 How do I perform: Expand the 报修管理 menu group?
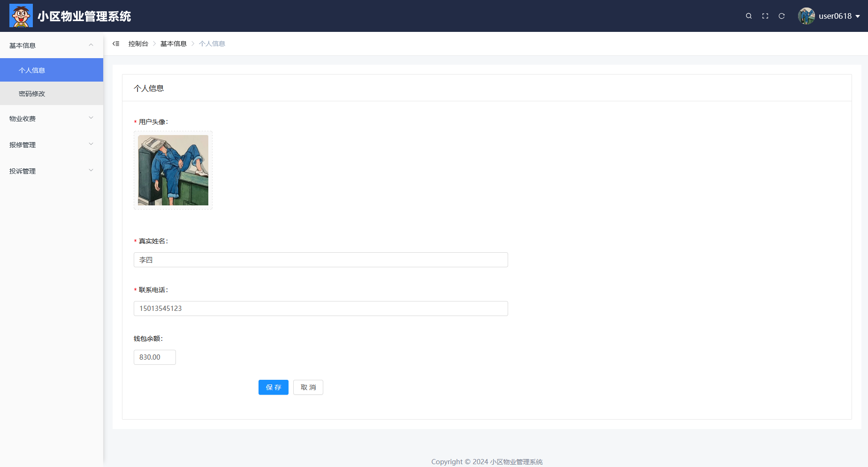pyautogui.click(x=52, y=144)
